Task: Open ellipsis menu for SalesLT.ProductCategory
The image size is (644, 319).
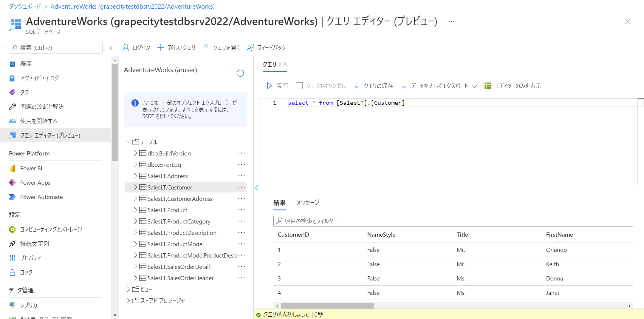Action: click(x=241, y=221)
